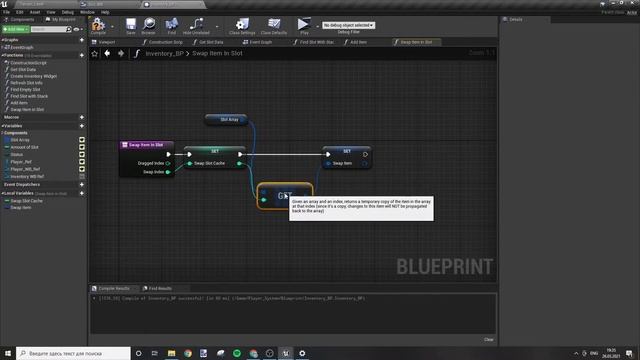Collapse the Functions section
The height and width of the screenshot is (360, 640).
click(2, 55)
